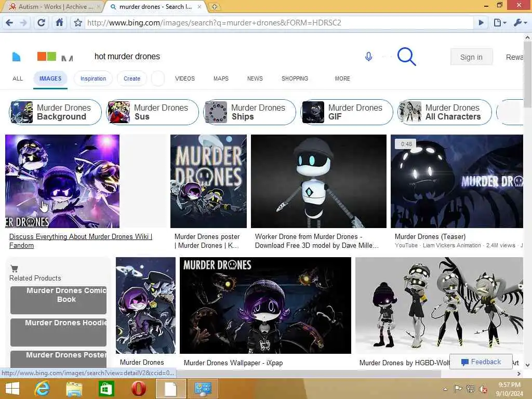The width and height of the screenshot is (532, 399).
Task: Open the wrench settings menu
Action: [x=520, y=23]
